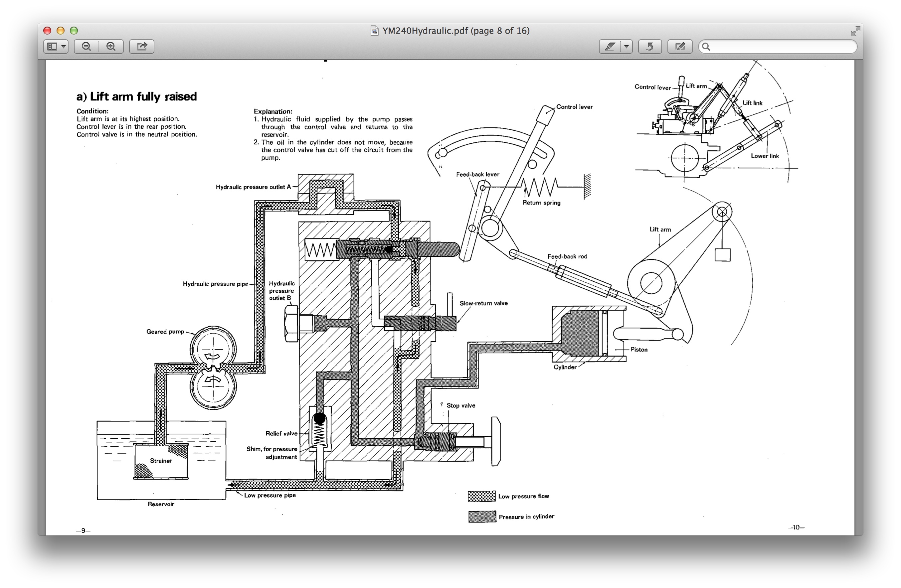The height and width of the screenshot is (588, 901).
Task: Click the Geared pump label
Action: coord(165,332)
